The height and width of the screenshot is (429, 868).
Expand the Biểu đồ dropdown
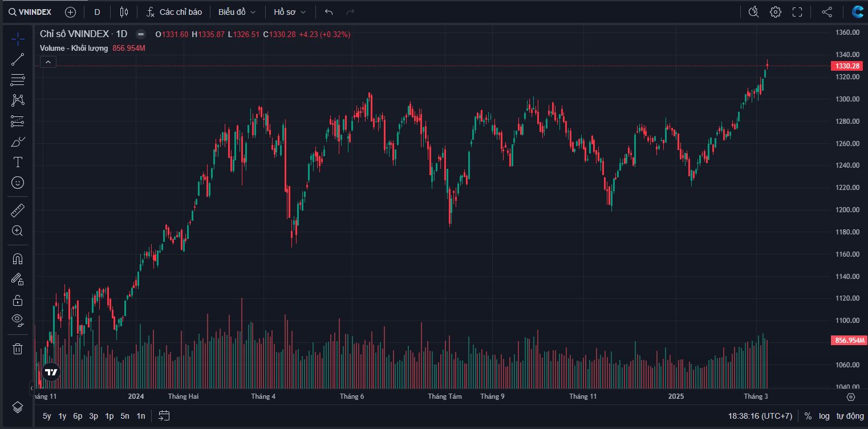click(237, 12)
